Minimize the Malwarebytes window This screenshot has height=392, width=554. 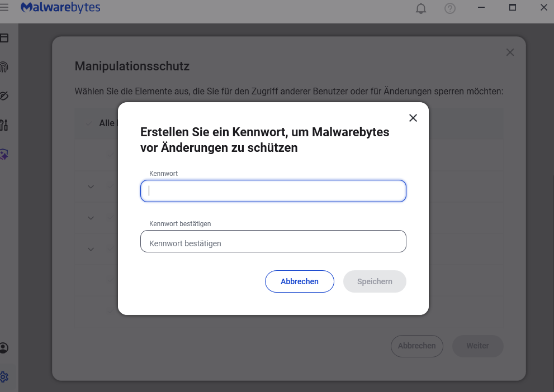[x=481, y=7]
